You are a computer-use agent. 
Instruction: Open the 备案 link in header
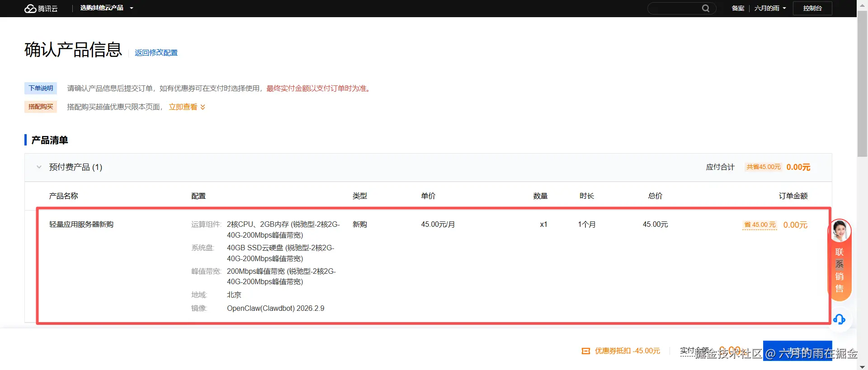pyautogui.click(x=738, y=8)
